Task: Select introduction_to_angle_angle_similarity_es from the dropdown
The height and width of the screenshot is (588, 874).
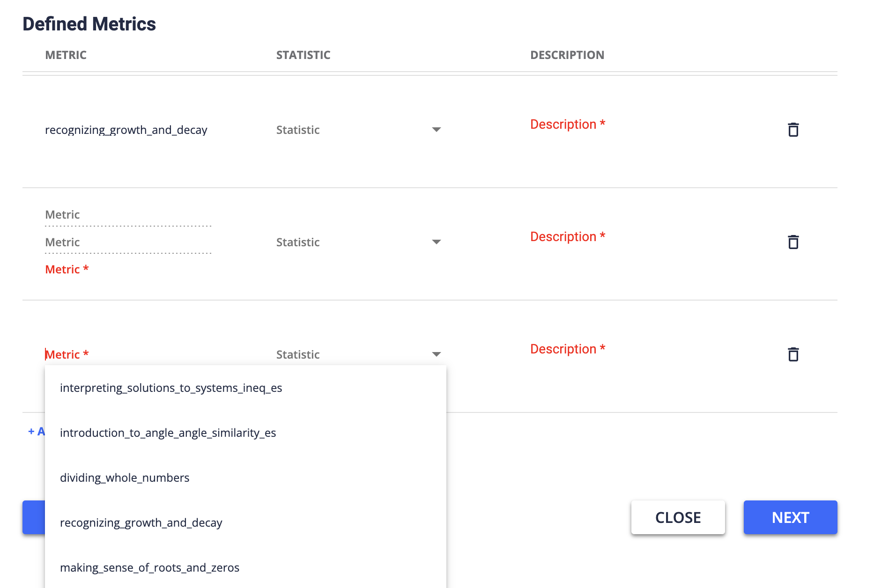Action: 168,433
